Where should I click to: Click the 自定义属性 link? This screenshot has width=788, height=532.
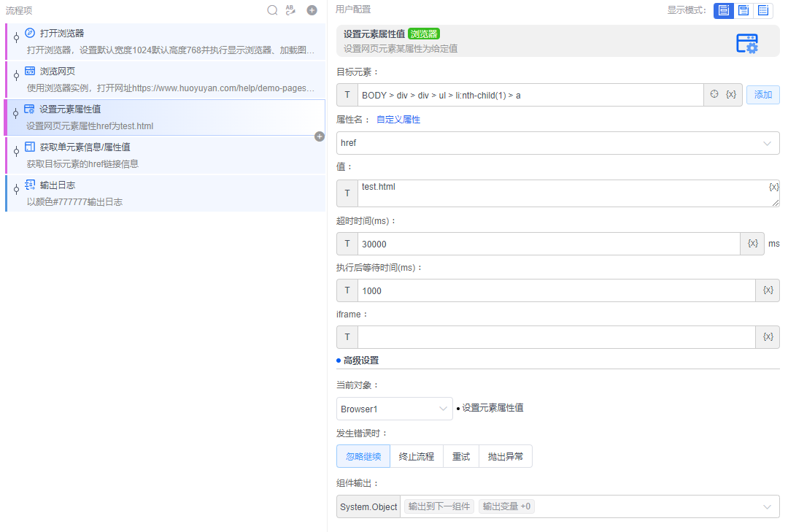pyautogui.click(x=398, y=120)
